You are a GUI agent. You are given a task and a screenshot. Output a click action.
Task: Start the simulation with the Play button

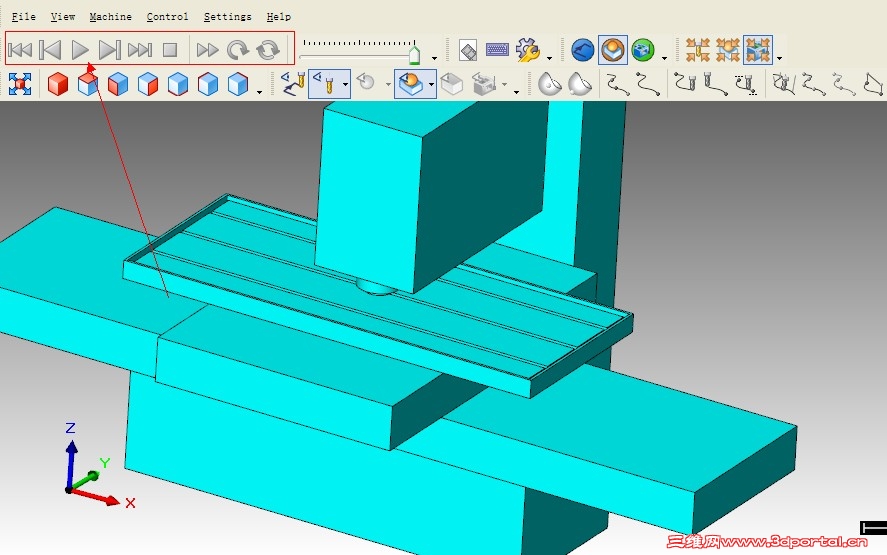[80, 50]
